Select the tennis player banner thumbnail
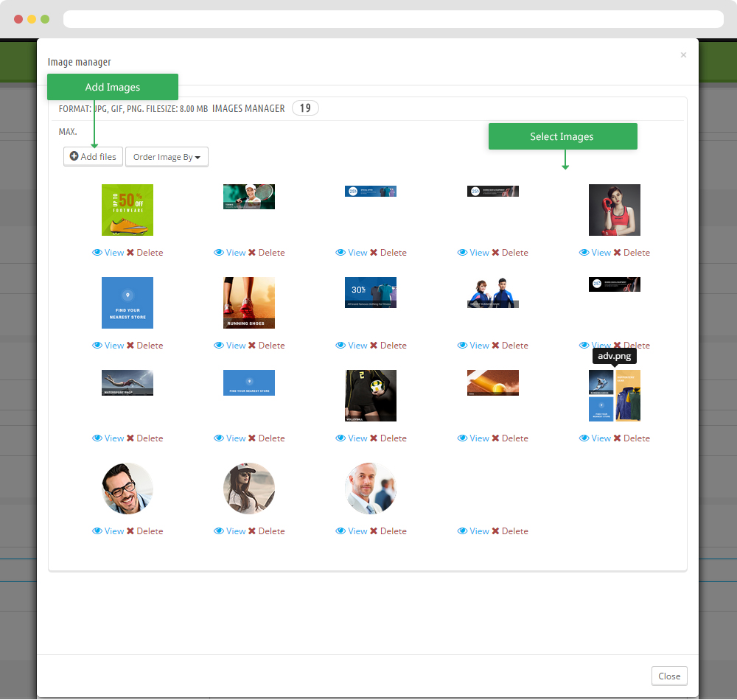This screenshot has width=737, height=700. [249, 197]
